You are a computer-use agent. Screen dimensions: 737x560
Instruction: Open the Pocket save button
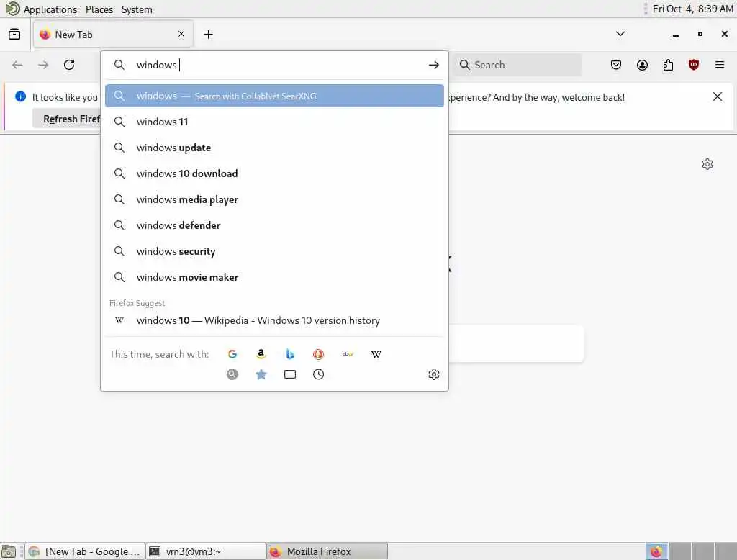(616, 65)
